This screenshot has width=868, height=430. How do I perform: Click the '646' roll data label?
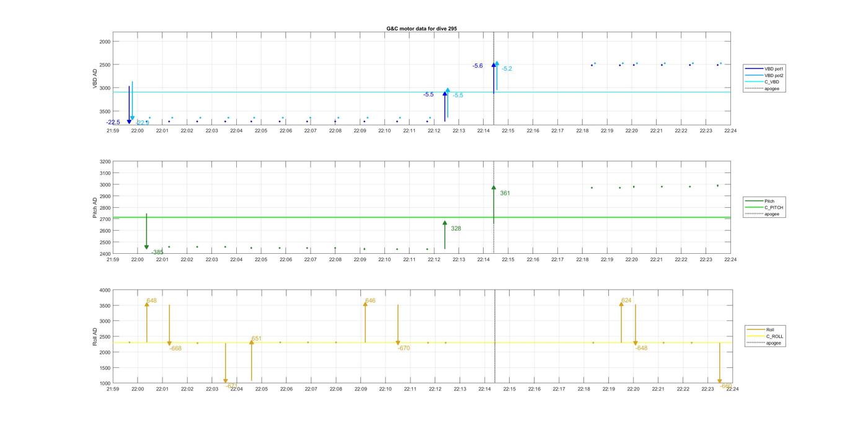tap(370, 300)
